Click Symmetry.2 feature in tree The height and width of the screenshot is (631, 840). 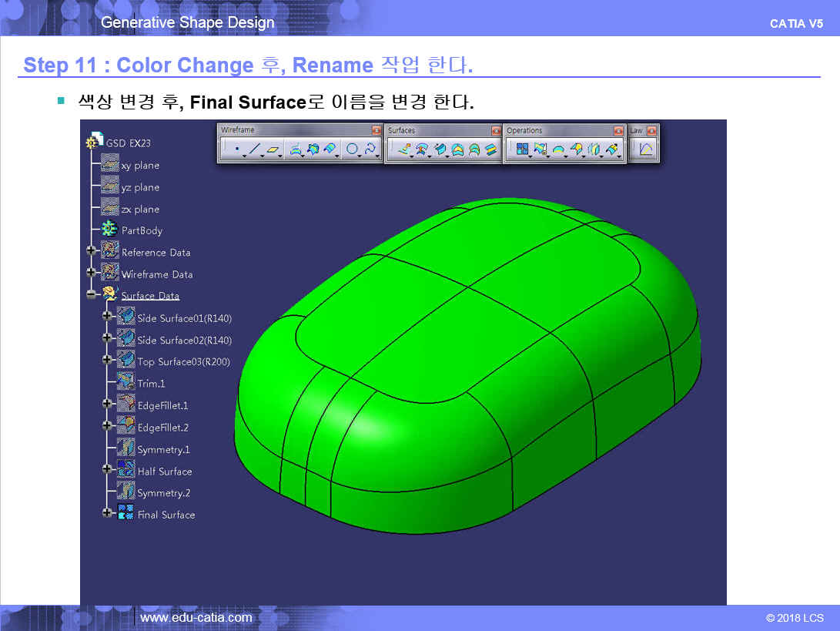tap(163, 493)
